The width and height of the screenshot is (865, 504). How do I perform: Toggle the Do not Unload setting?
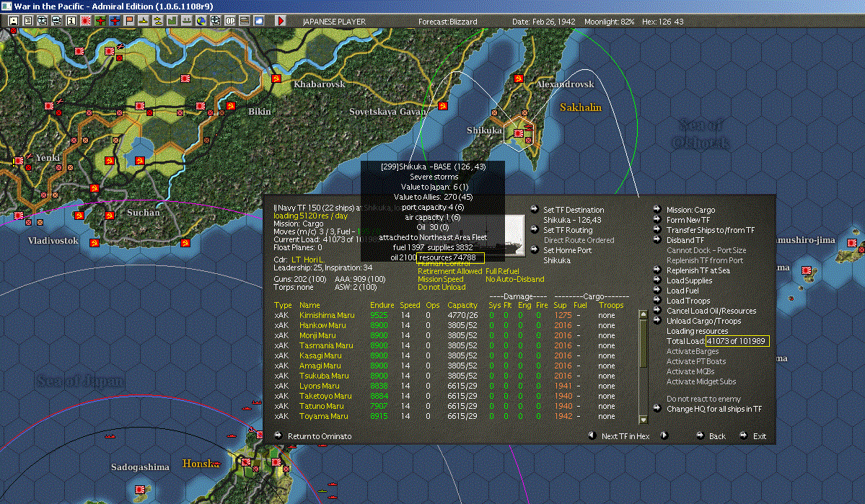point(442,287)
